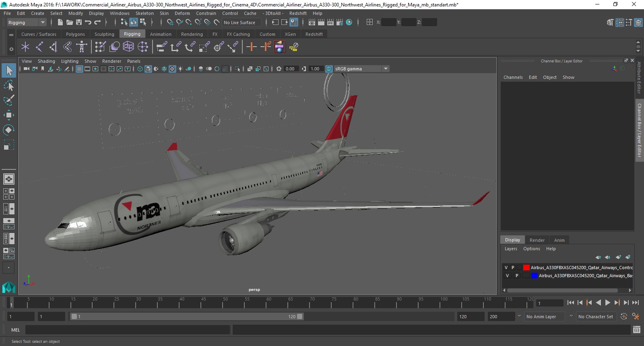Choose the Paint Selection tool
Screen dimensions: 644x346
click(x=9, y=100)
